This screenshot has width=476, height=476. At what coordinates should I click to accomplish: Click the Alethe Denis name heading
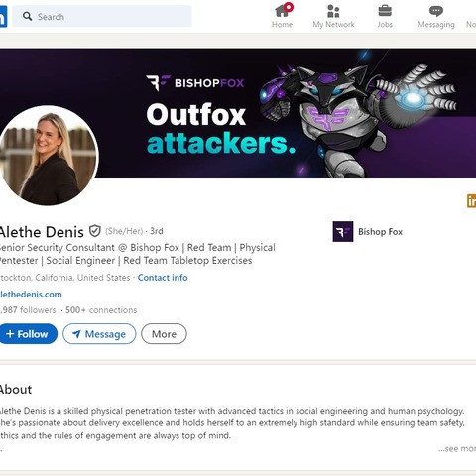42,232
